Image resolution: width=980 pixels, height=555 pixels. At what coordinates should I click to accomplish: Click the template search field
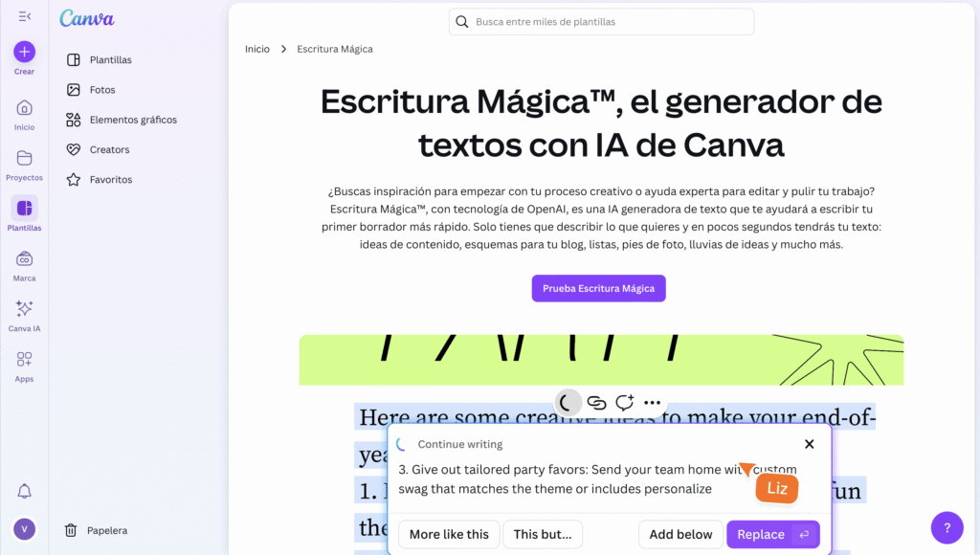612,22
